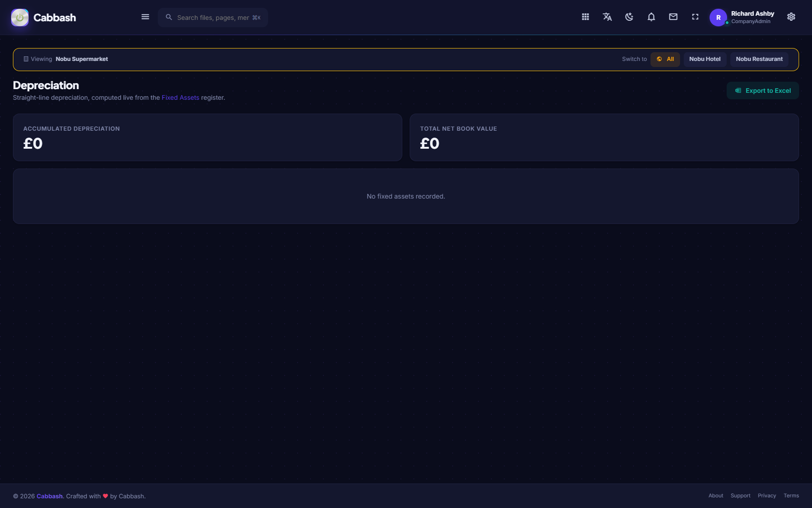Image resolution: width=812 pixels, height=508 pixels.
Task: Click the Depreciation page heading
Action: (x=46, y=85)
